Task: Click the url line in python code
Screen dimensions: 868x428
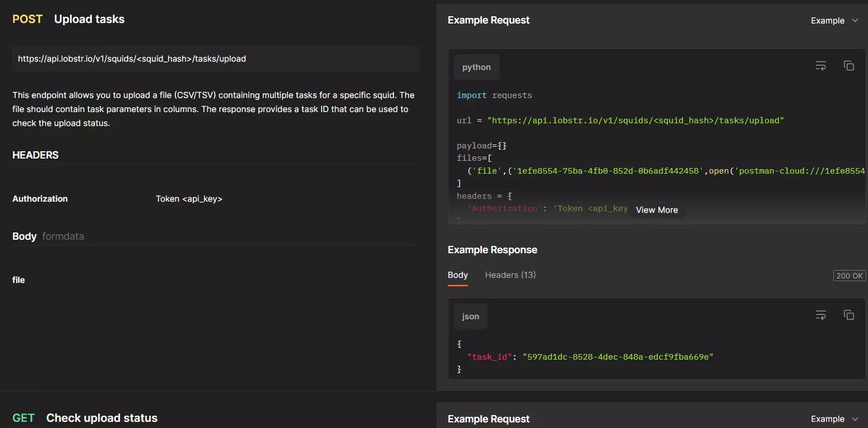Action: point(620,120)
